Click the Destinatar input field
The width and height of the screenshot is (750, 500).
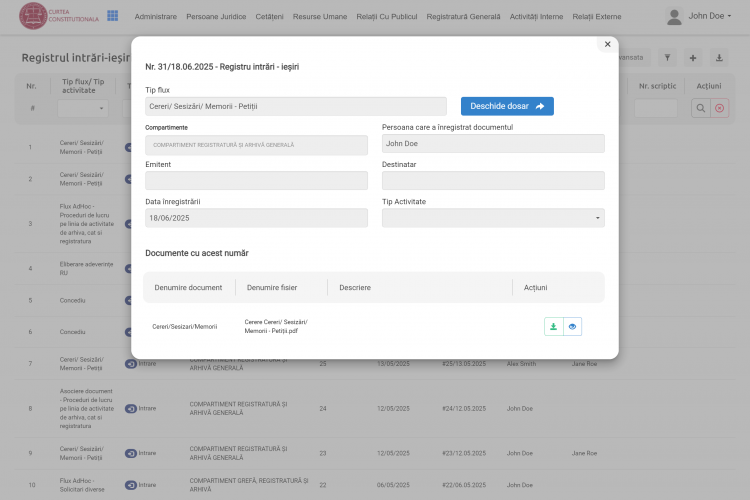(493, 180)
